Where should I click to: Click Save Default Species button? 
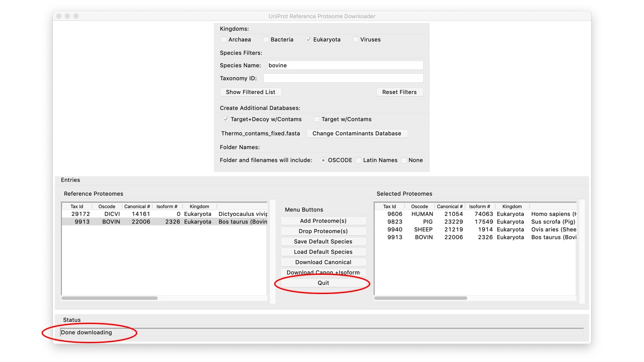[x=323, y=241]
